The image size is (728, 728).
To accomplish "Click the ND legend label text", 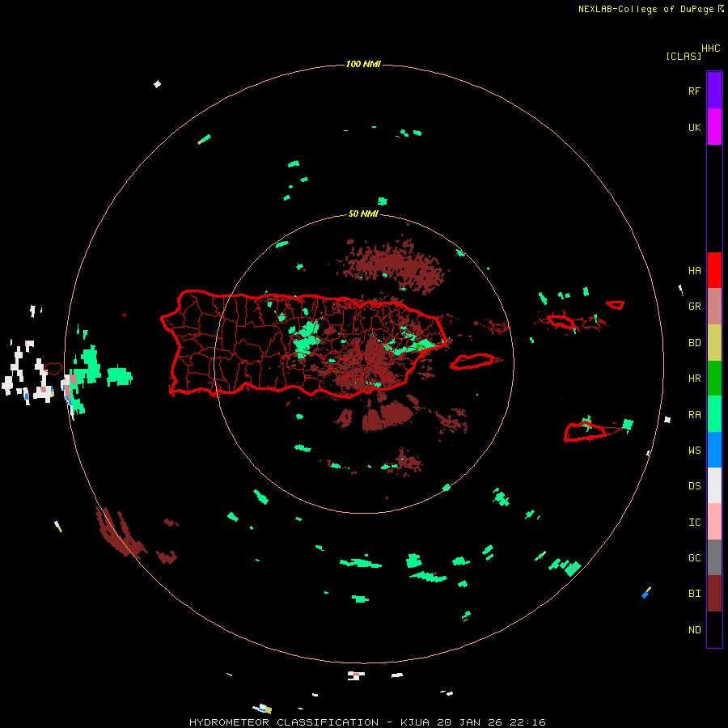I will (x=694, y=630).
